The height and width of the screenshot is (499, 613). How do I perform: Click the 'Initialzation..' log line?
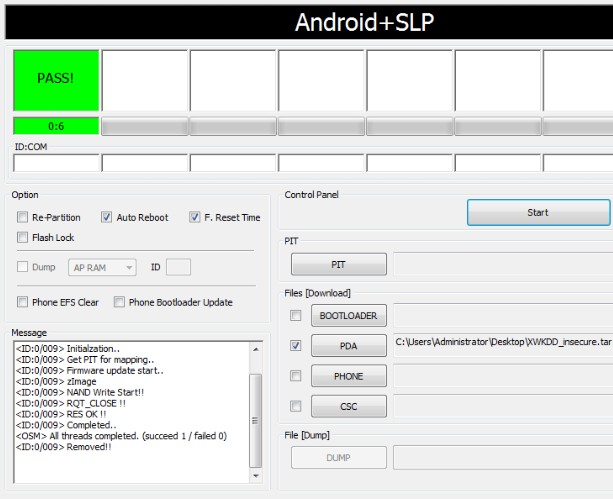click(x=68, y=348)
